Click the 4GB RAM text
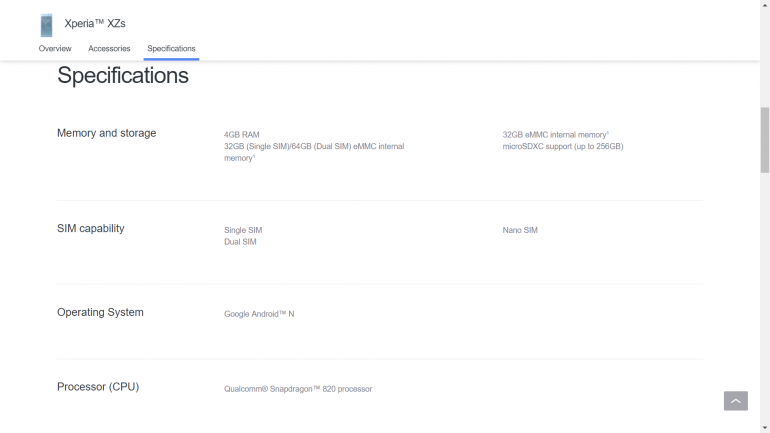Viewport: 770px width, 433px height. [x=242, y=135]
